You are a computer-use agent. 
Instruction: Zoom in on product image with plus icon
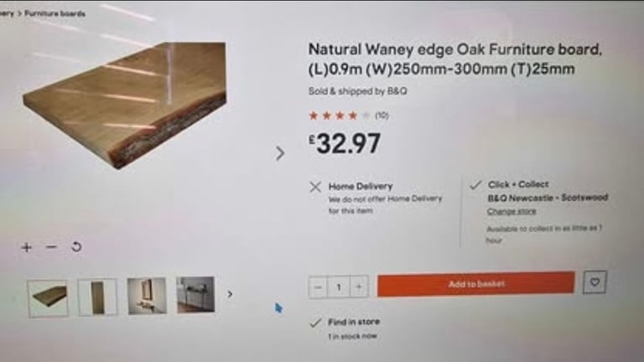27,247
